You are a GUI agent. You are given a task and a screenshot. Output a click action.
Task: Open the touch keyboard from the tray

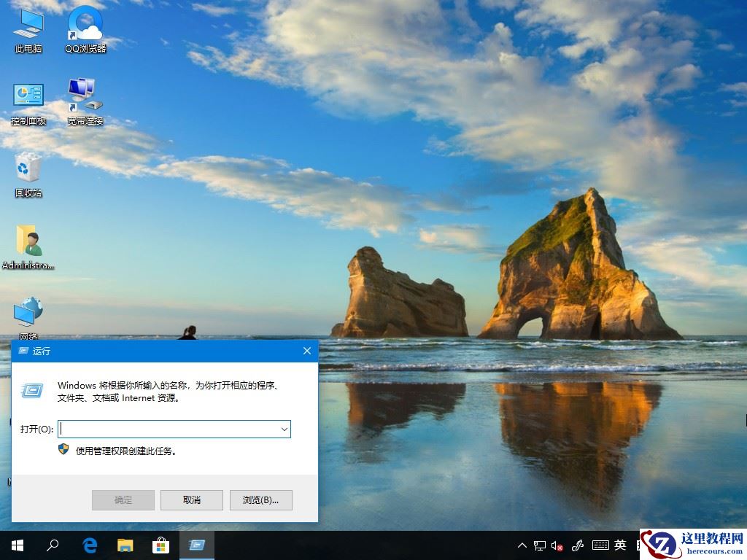(600, 545)
